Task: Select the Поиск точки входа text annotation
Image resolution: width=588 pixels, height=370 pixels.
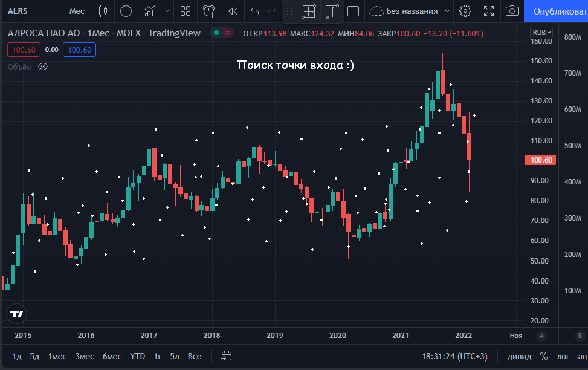Action: [x=296, y=65]
